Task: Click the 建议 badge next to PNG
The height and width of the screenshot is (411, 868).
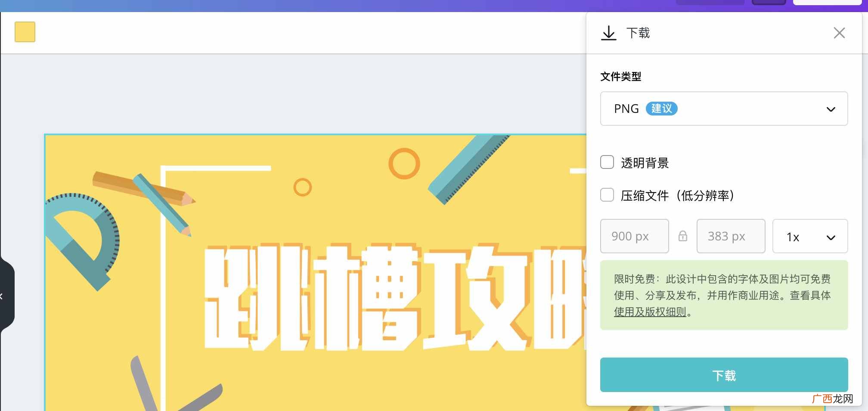Action: 661,109
